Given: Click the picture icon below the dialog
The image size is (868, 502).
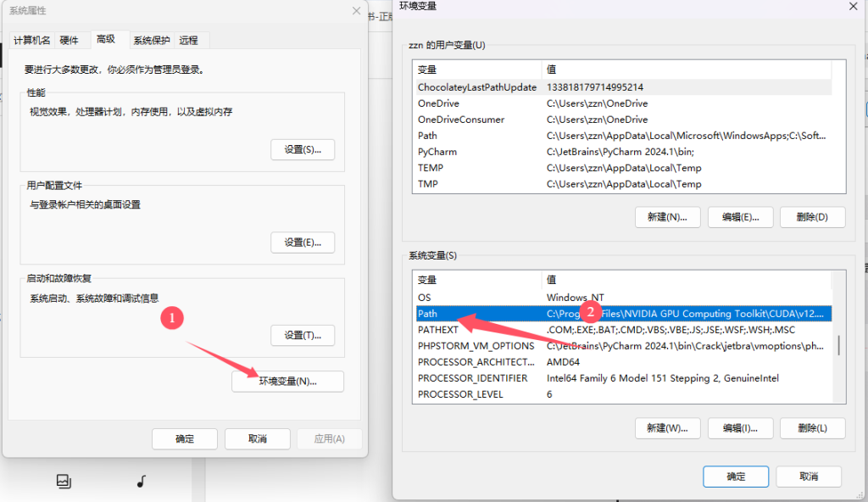Looking at the screenshot, I should (x=64, y=481).
